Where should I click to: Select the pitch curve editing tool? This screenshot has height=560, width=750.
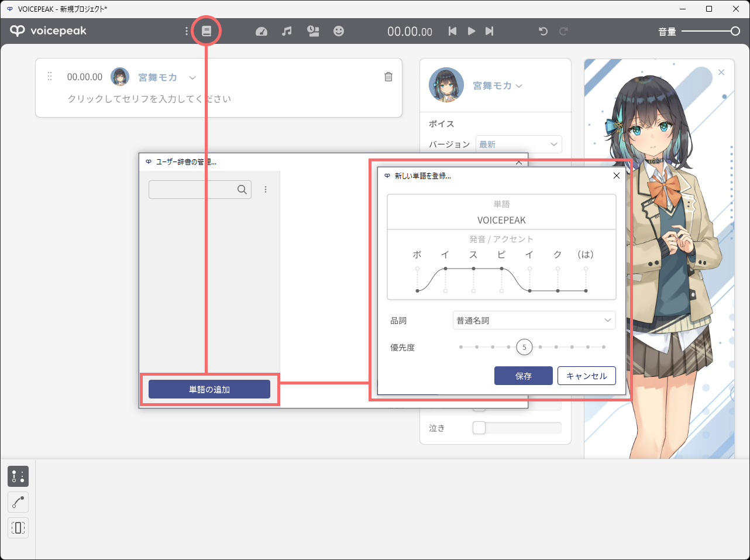[18, 502]
